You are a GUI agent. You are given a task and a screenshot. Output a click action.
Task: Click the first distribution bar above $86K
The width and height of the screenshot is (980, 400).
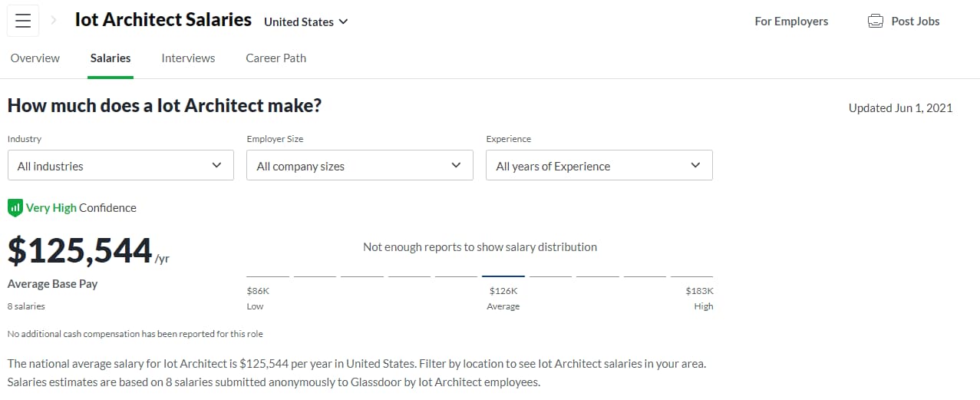click(x=268, y=276)
